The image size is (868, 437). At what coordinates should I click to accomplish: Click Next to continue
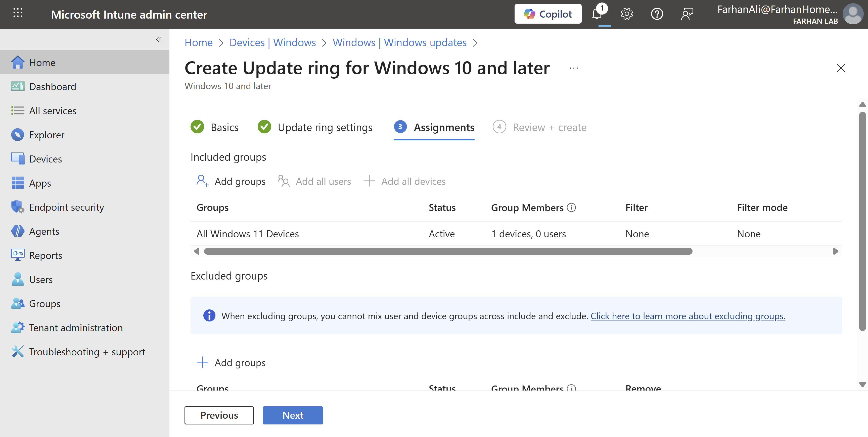pos(293,415)
